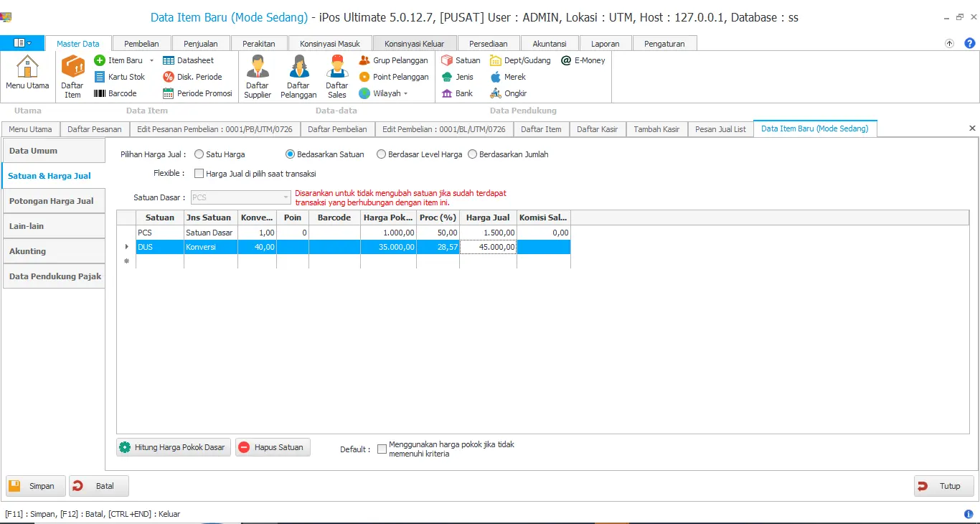Click DUS cell in satuan table
Image resolution: width=980 pixels, height=524 pixels.
tap(160, 247)
